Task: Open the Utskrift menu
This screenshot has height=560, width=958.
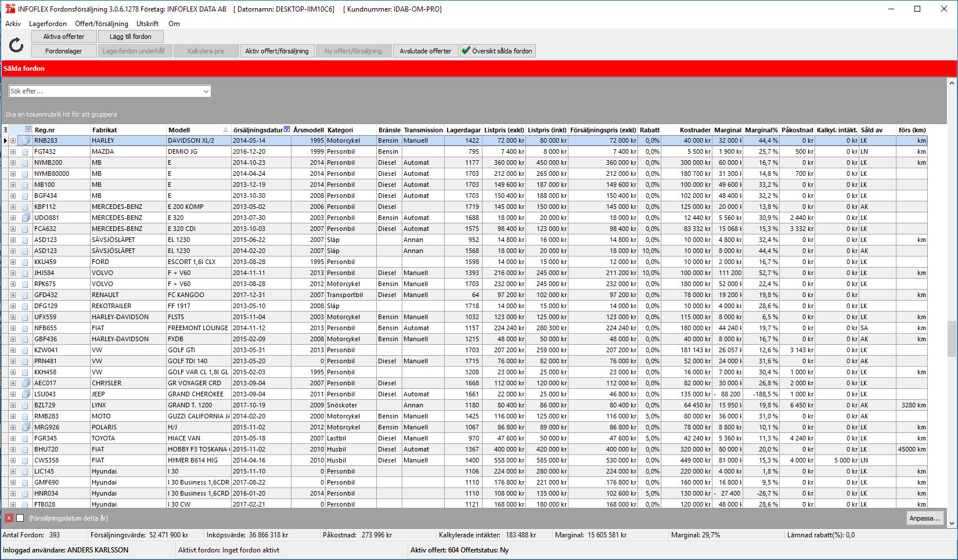Action: tap(147, 24)
